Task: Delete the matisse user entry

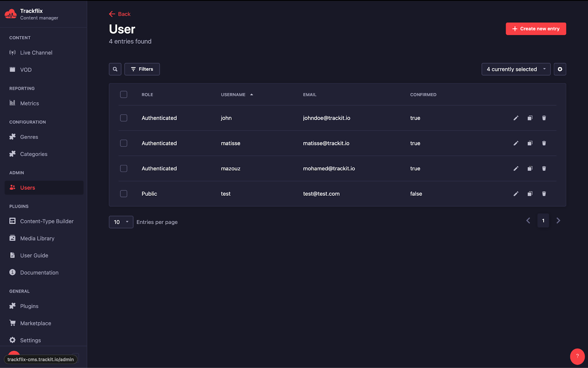Action: pos(544,143)
